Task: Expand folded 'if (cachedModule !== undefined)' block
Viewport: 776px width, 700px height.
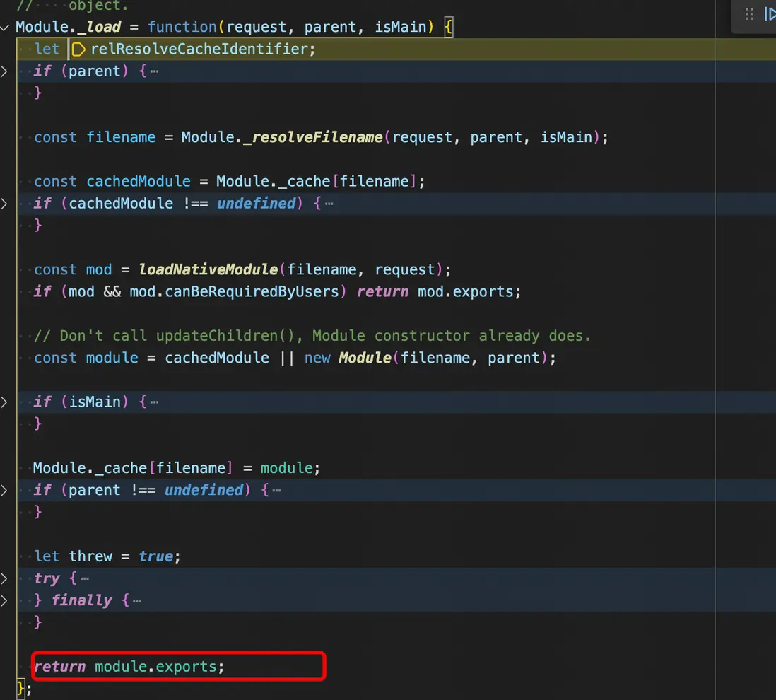Action: point(4,204)
